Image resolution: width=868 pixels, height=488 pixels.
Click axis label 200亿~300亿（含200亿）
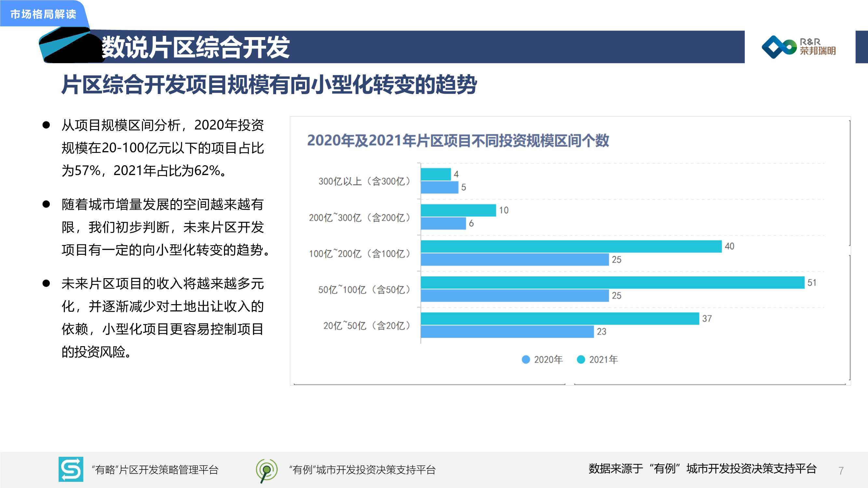tap(359, 218)
